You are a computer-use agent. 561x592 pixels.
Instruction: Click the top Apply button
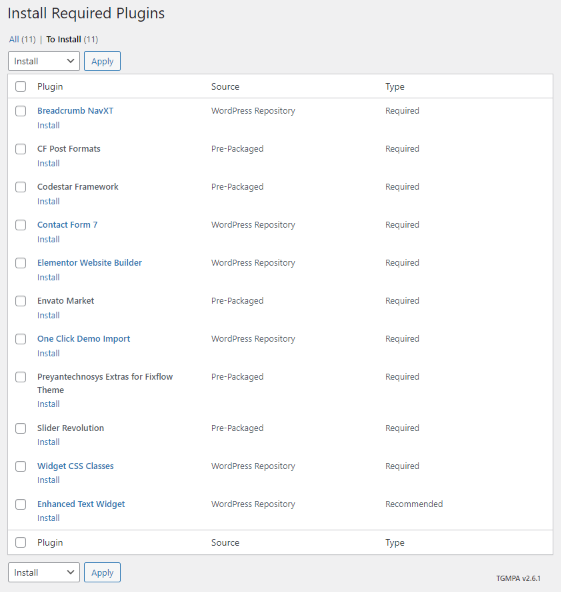102,61
